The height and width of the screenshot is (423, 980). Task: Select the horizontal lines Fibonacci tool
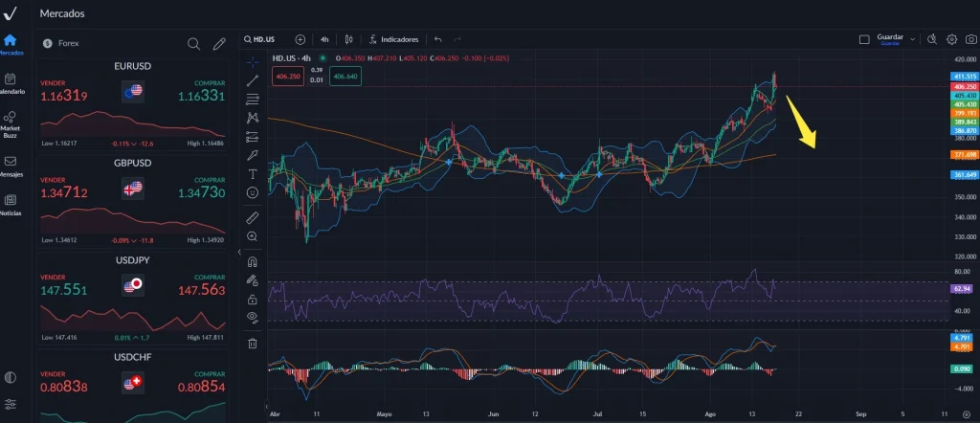pyautogui.click(x=253, y=99)
